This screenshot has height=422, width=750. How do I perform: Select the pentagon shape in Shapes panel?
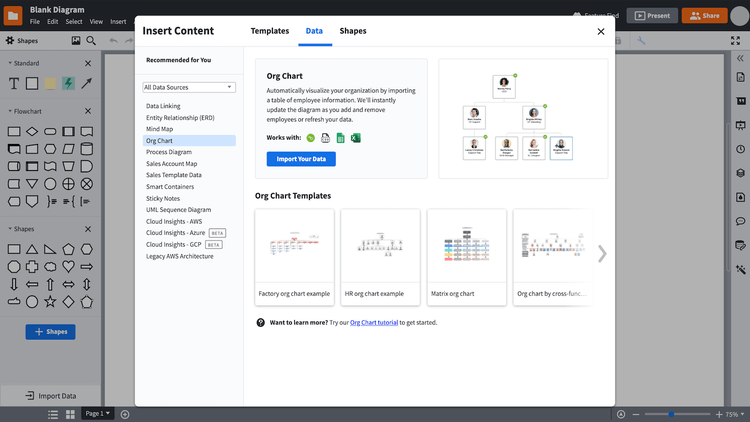coord(68,249)
